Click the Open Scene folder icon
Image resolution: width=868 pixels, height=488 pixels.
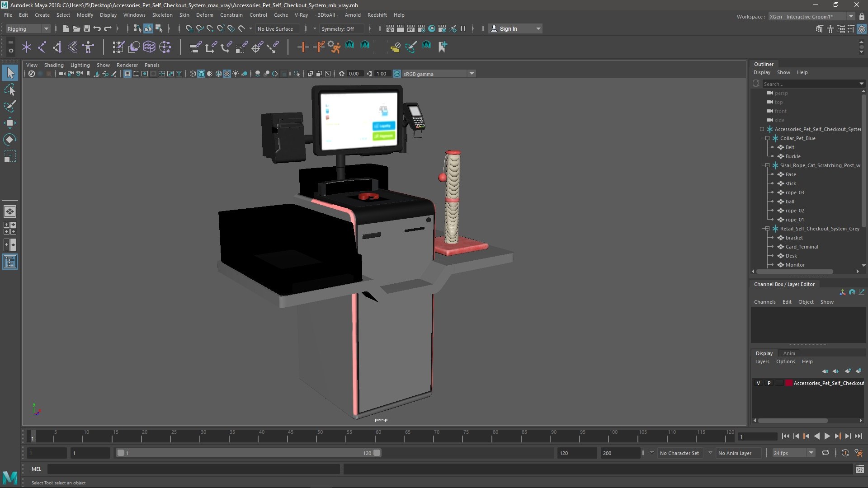pos(76,28)
